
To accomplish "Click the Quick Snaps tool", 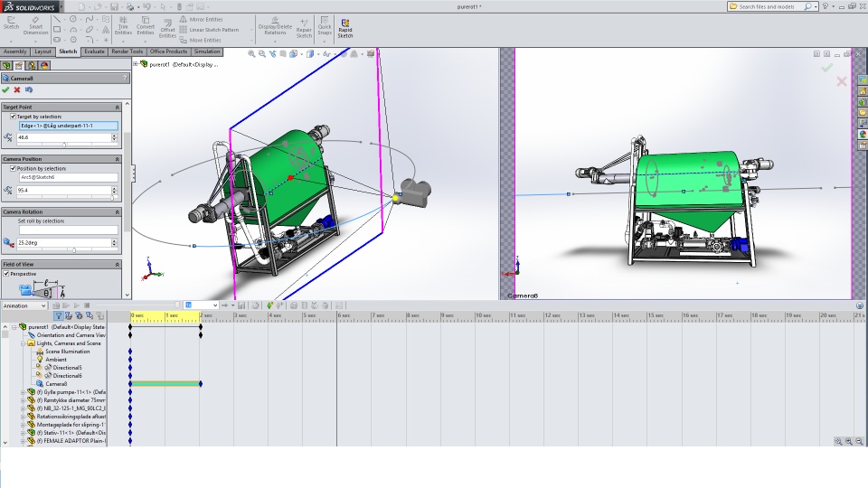I will pyautogui.click(x=325, y=25).
